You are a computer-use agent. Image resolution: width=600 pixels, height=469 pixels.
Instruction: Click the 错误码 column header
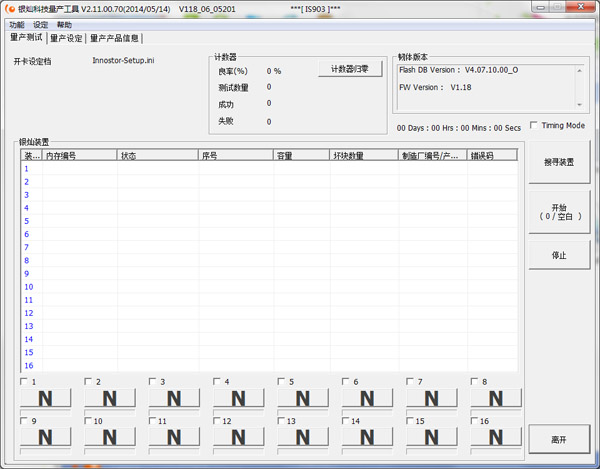492,155
